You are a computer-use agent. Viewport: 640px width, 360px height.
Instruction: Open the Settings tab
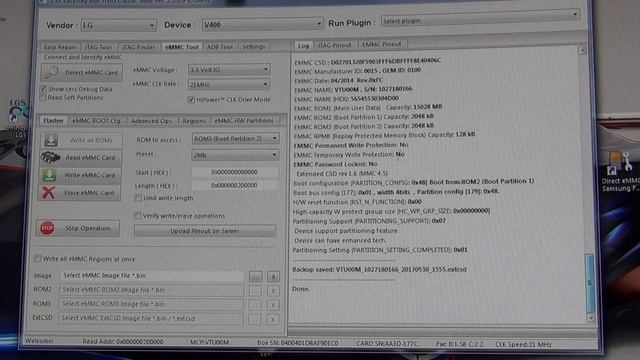(x=253, y=47)
